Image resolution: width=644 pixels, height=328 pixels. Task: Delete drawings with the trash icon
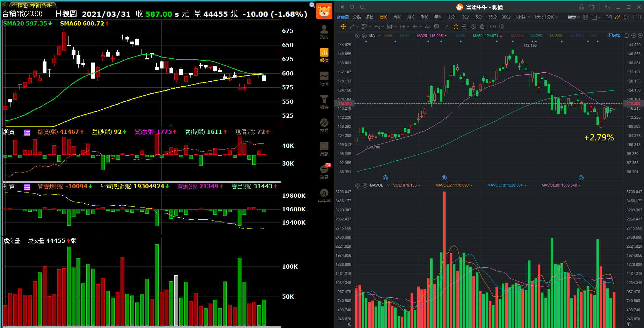point(482,27)
